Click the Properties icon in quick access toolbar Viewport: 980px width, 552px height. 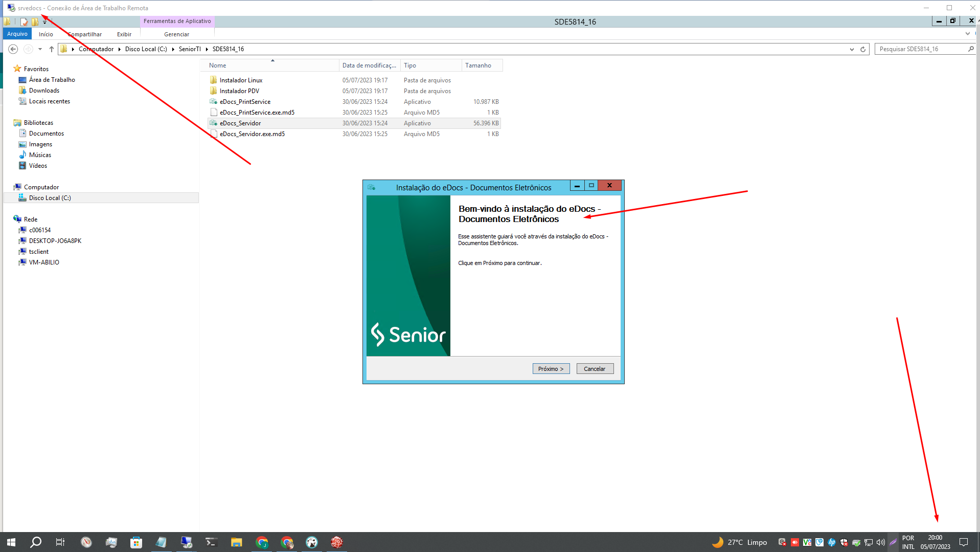click(x=24, y=21)
